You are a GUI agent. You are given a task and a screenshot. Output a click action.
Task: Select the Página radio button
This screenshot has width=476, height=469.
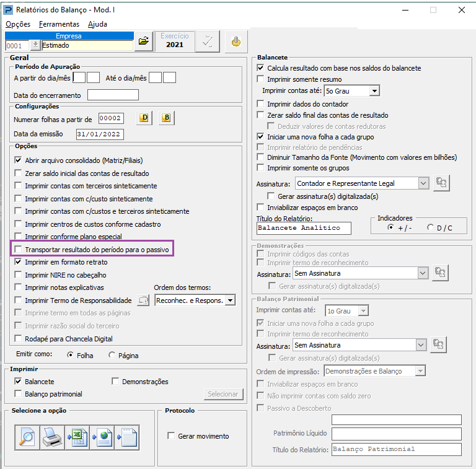click(x=112, y=355)
